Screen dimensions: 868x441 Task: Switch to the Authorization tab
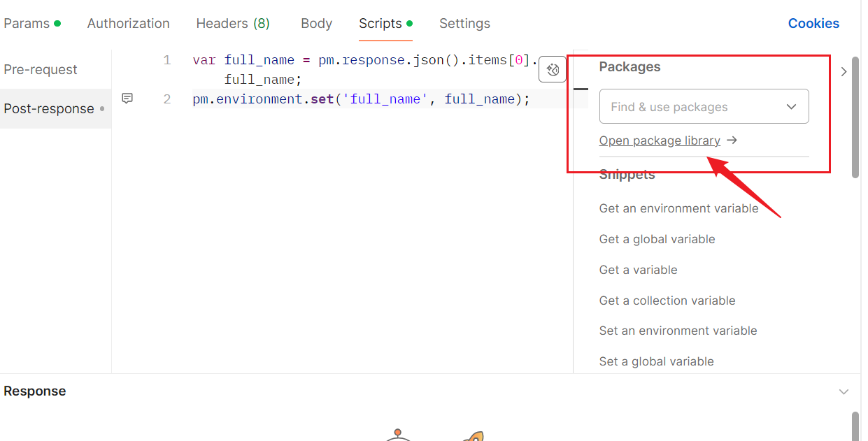[x=128, y=23]
